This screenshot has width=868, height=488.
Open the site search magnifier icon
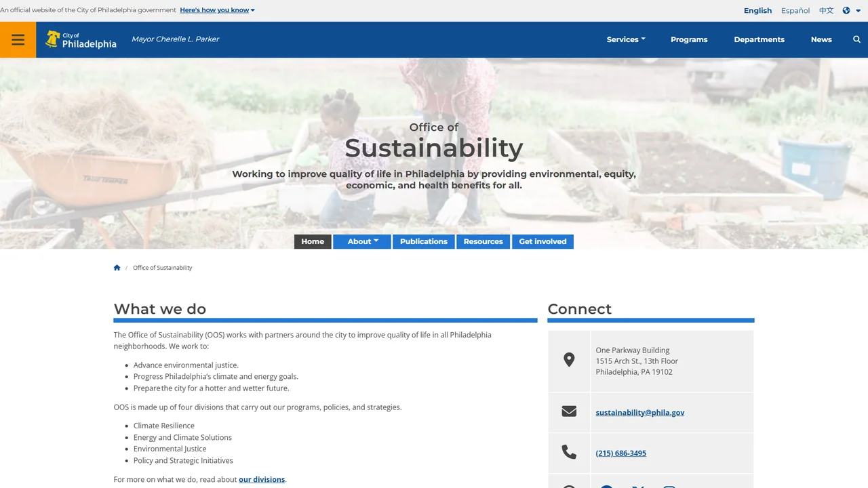pos(856,39)
